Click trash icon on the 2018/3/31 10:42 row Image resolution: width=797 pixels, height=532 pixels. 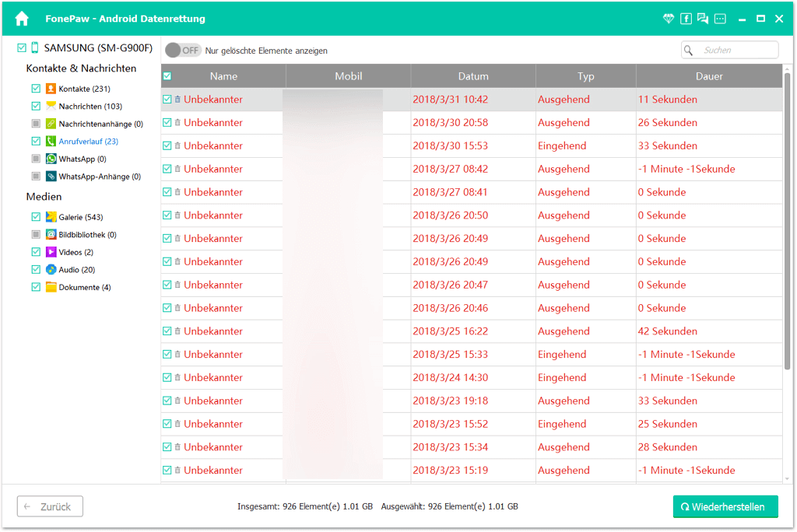[x=177, y=99]
